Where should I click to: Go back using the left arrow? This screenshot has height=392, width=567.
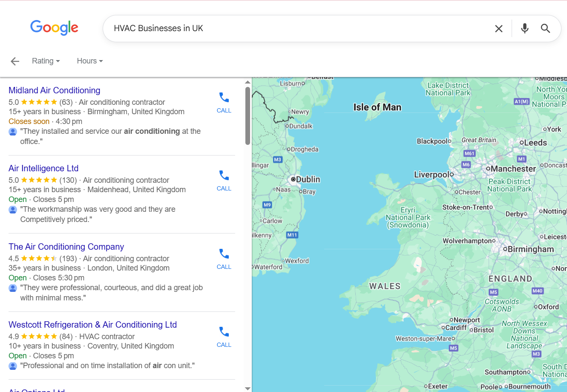click(15, 61)
